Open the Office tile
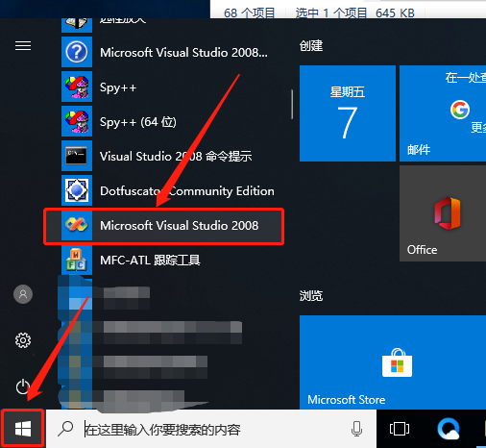486x448 pixels. point(443,213)
